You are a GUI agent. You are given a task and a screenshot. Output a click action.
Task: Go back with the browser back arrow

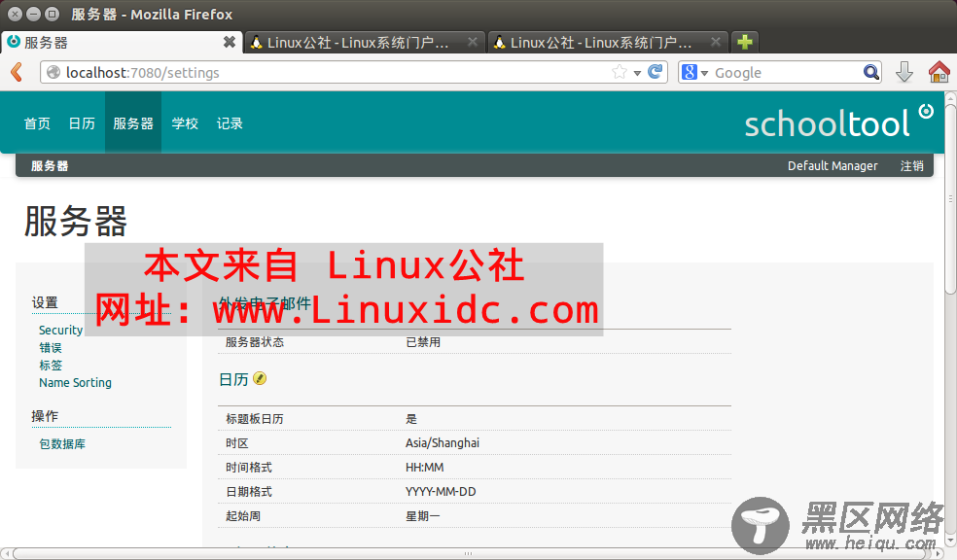point(17,72)
